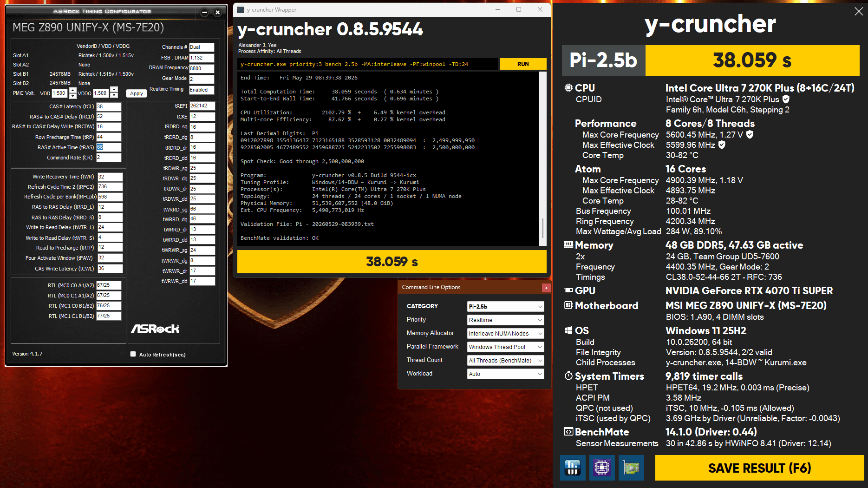
Task: Open the Category dropdown showing Pi-2.5b
Action: click(505, 306)
